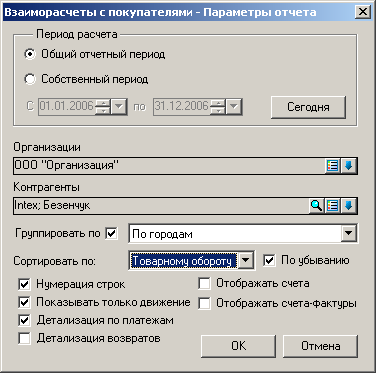Open list selector icon for Организации field
This screenshot has width=376, height=373.
(332, 165)
